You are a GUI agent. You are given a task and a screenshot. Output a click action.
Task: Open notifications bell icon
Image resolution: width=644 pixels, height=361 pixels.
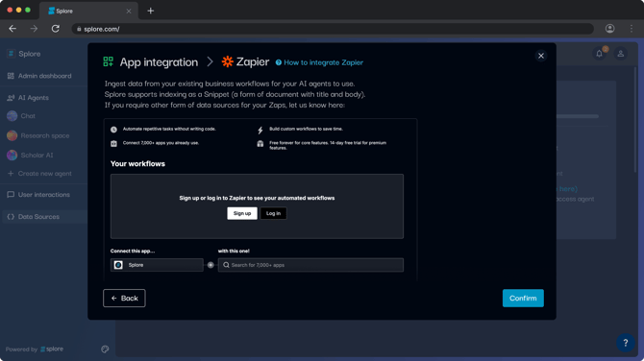[599, 54]
